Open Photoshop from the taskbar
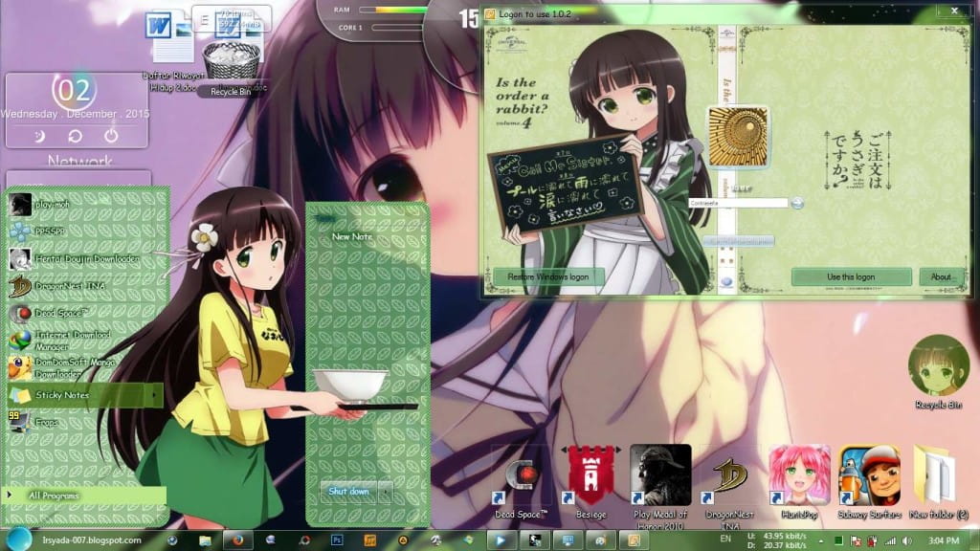980x551 pixels. pyautogui.click(x=336, y=540)
